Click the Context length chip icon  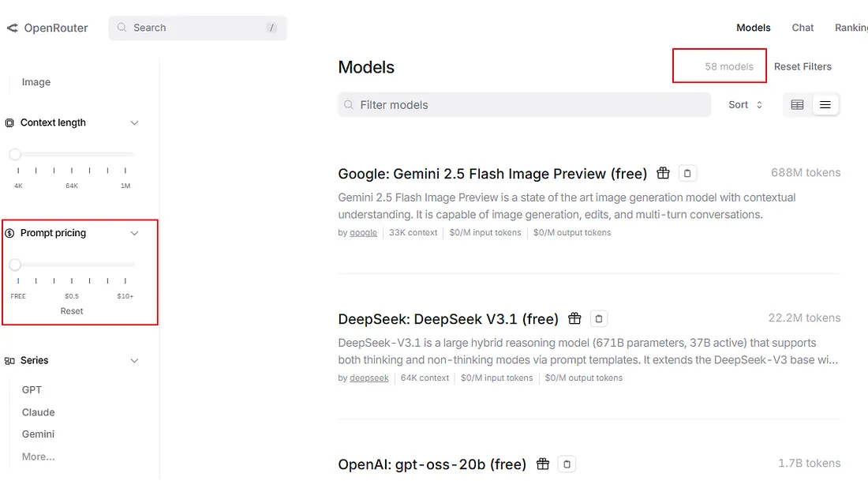tap(9, 123)
